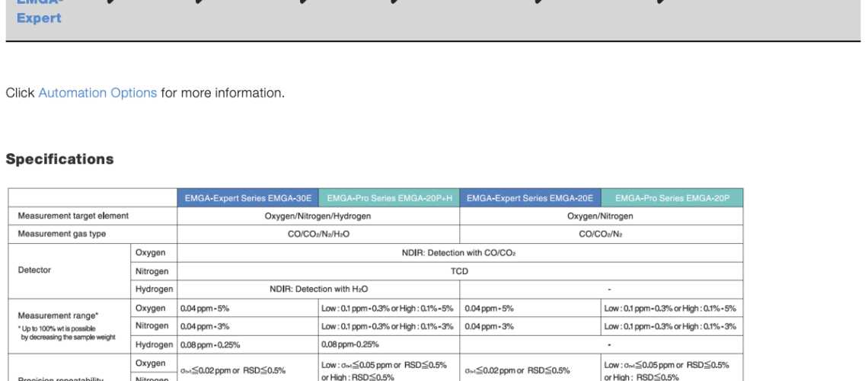Click Oxygen label in Precision repeatability row
Image resolution: width=868 pixels, height=381 pixels.
pyautogui.click(x=150, y=363)
